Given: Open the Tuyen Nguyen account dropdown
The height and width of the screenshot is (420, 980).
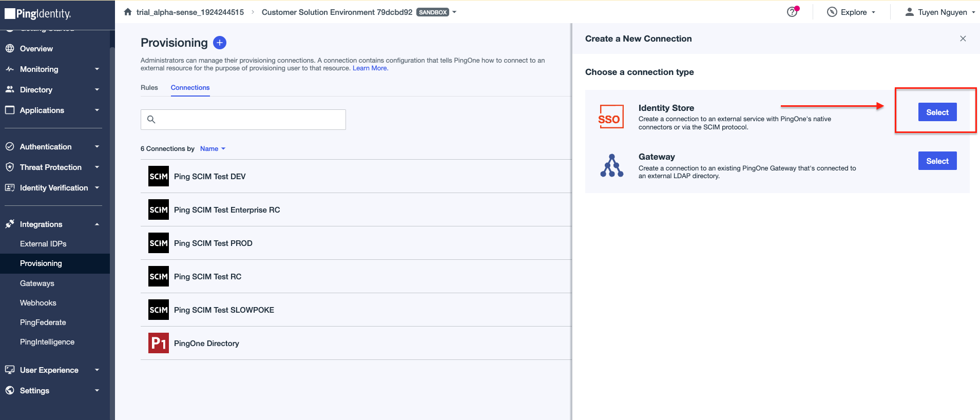Looking at the screenshot, I should pyautogui.click(x=940, y=12).
